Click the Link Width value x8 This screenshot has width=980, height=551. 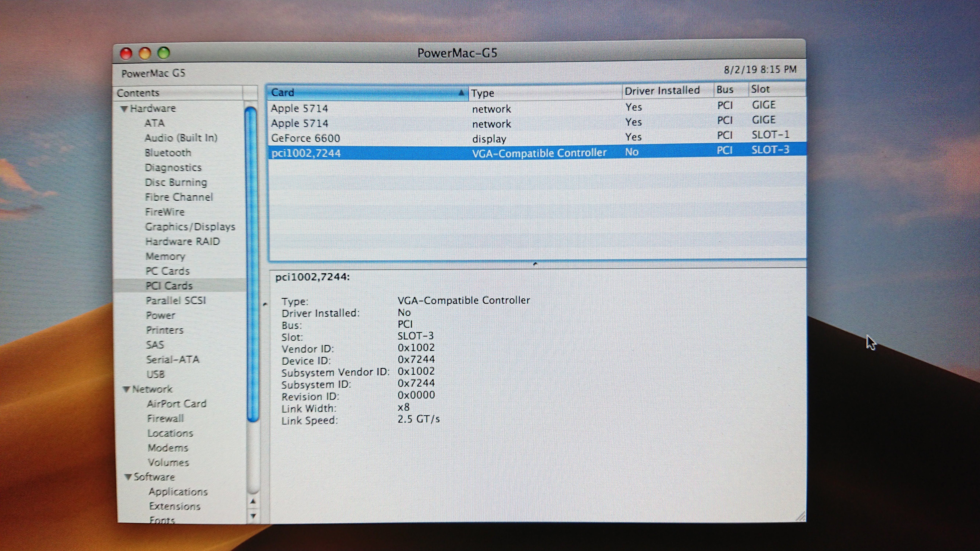click(x=404, y=407)
